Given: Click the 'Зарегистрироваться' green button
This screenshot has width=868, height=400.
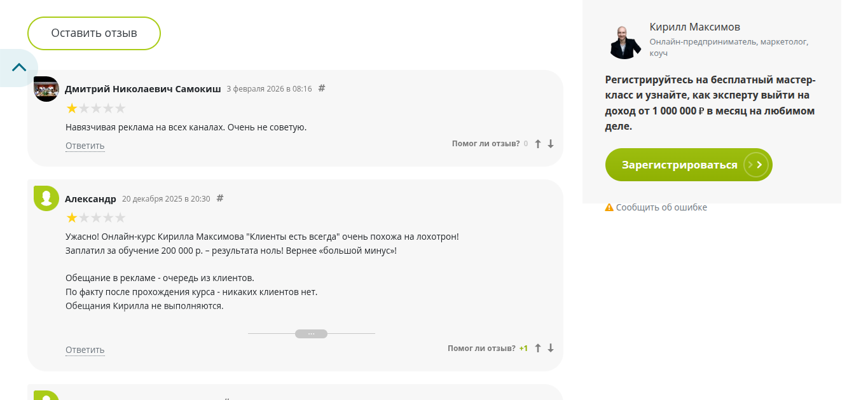Looking at the screenshot, I should (x=679, y=165).
